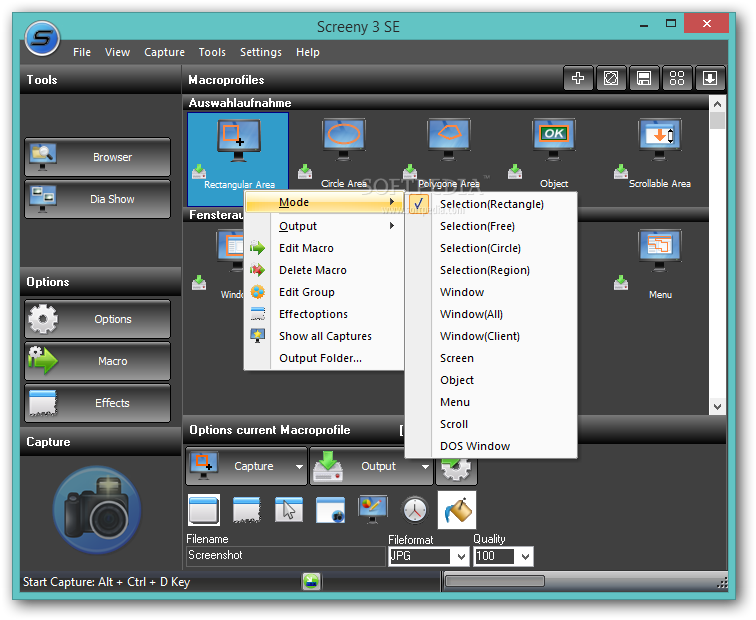
Task: Open the File menu
Action: point(82,52)
